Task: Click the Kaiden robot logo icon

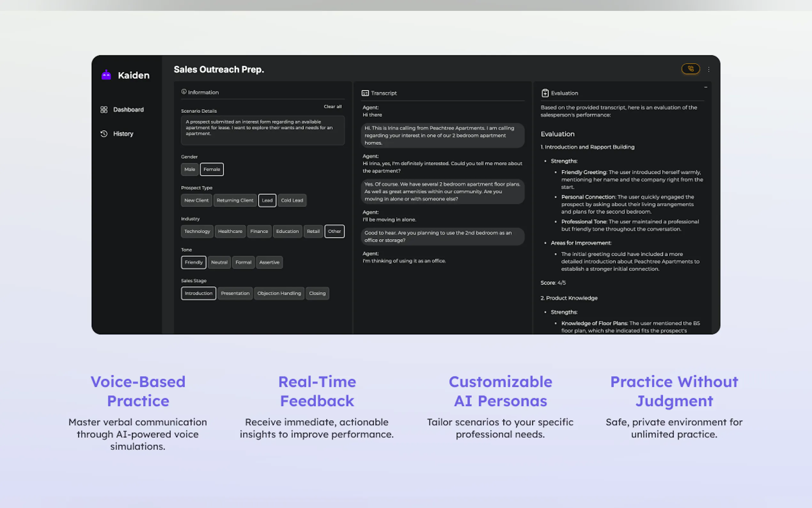Action: pyautogui.click(x=106, y=75)
